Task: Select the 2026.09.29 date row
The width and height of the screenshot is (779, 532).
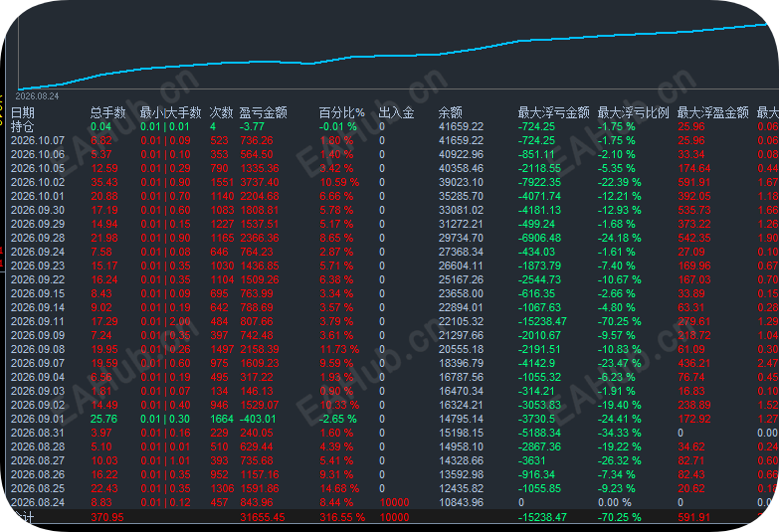Action: [x=38, y=224]
